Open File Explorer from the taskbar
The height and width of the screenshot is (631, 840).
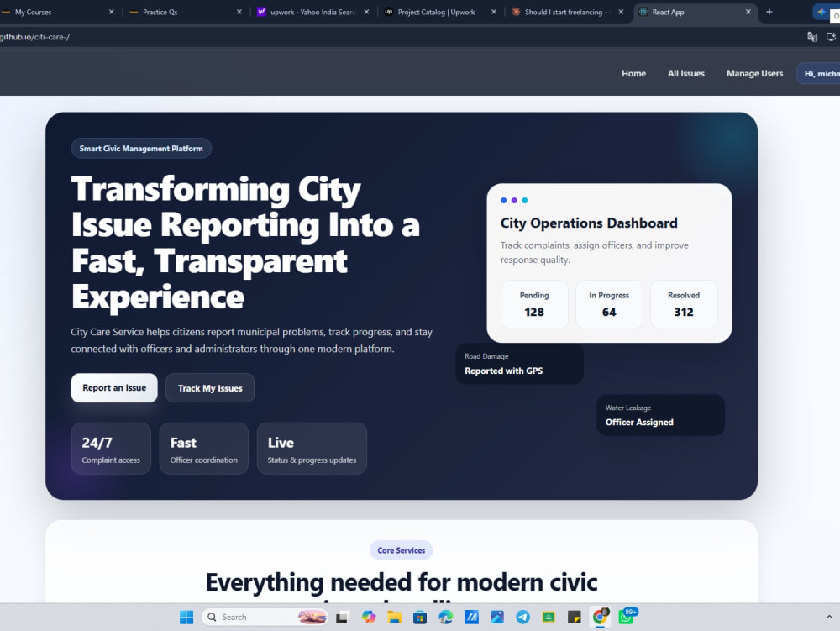pos(394,617)
